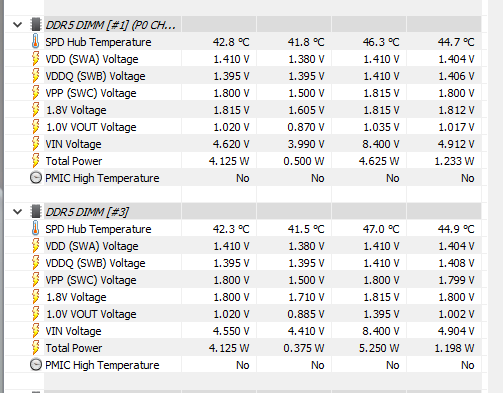Select the DDR5 DIMM [#1] (P0 CH... header label

point(110,25)
